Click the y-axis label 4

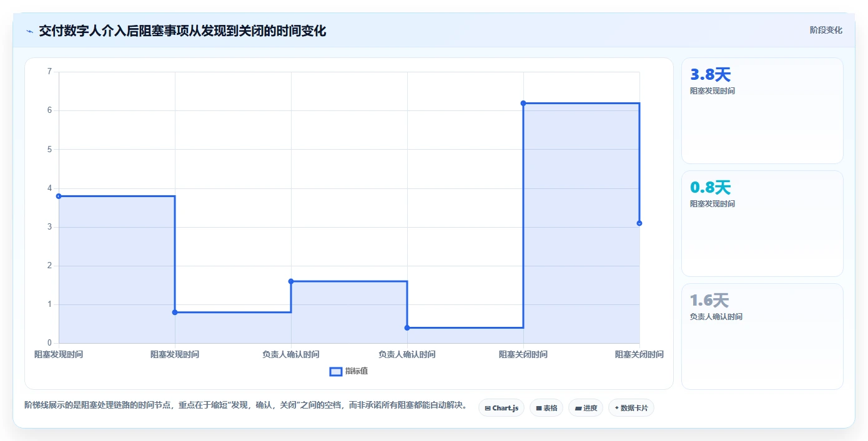click(x=49, y=188)
